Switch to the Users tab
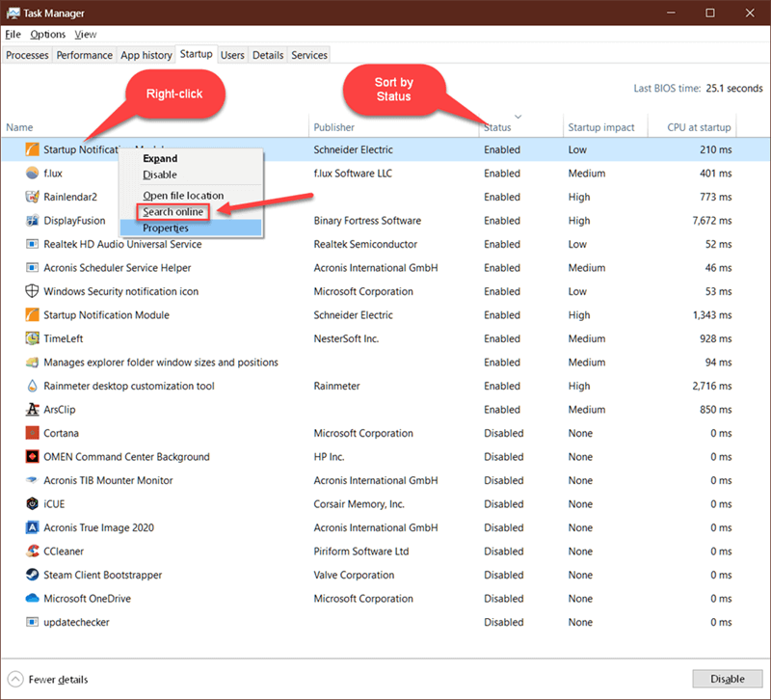 tap(232, 55)
